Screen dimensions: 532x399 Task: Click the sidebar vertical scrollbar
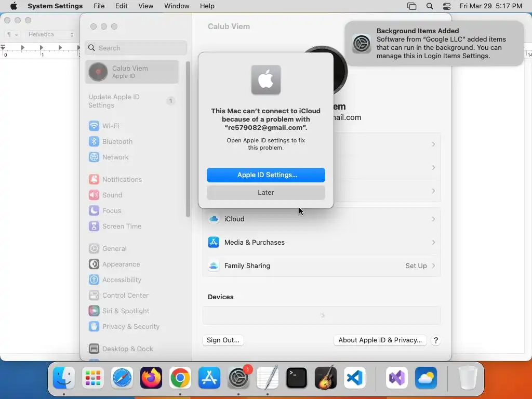coord(188,139)
